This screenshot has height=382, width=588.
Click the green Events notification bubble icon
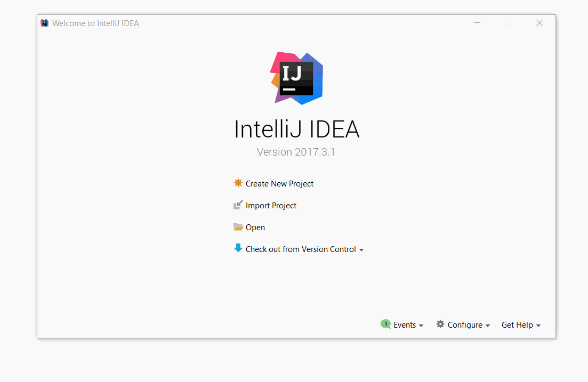[x=385, y=324]
